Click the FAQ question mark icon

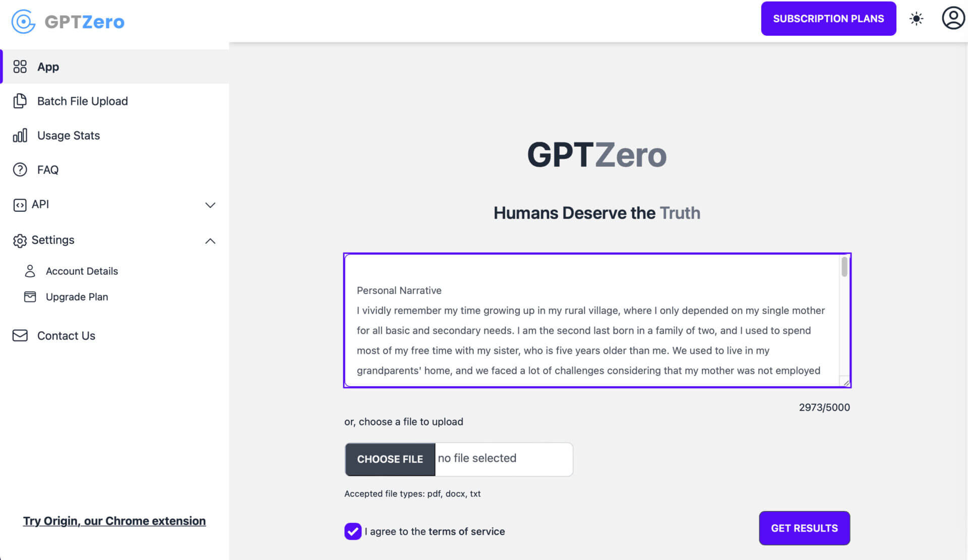click(x=19, y=170)
